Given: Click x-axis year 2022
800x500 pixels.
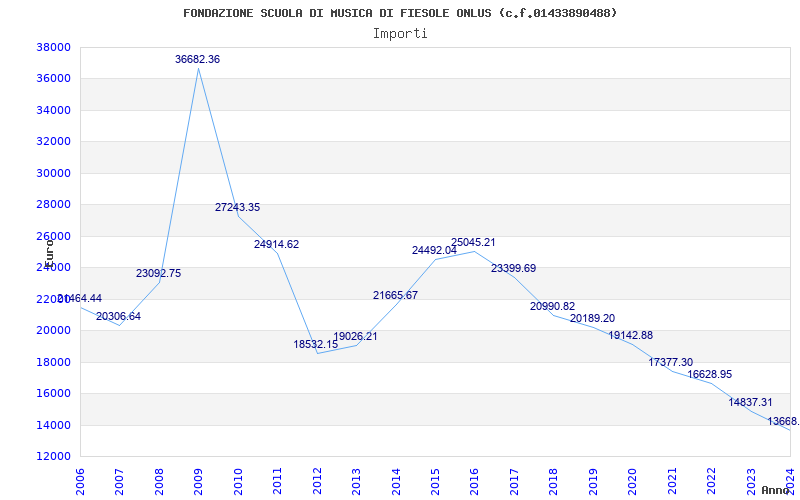Looking at the screenshot, I should 711,481.
